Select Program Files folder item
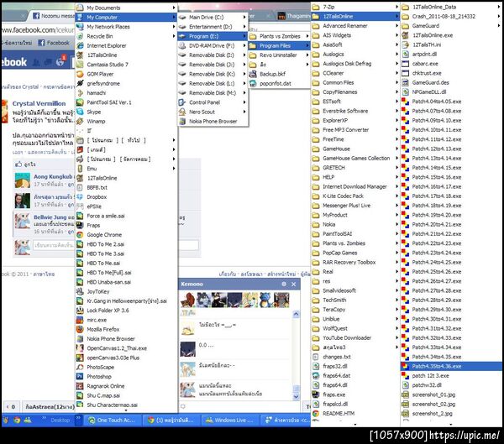504x444 pixels. 280,46
